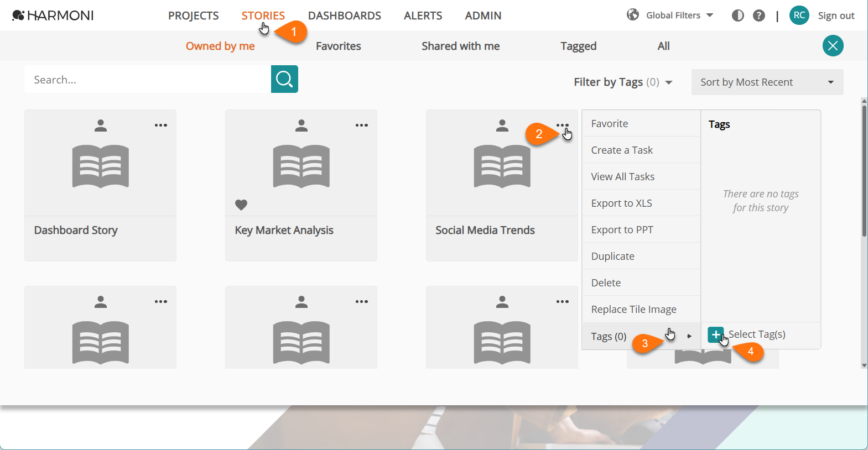Image resolution: width=868 pixels, height=450 pixels.
Task: Expand the Filter by Tags dropdown
Action: click(623, 82)
